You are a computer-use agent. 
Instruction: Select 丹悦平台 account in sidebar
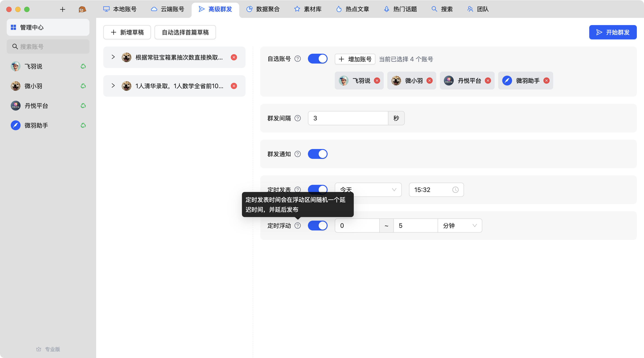tap(48, 106)
